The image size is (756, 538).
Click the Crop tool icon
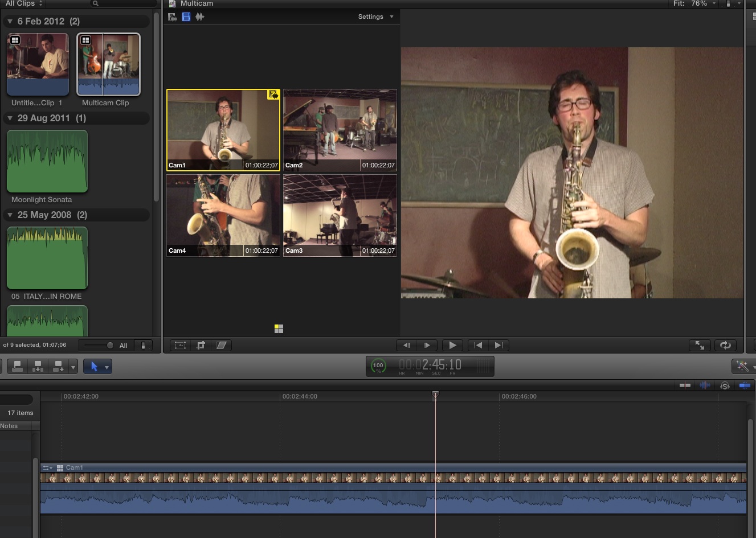tap(201, 345)
